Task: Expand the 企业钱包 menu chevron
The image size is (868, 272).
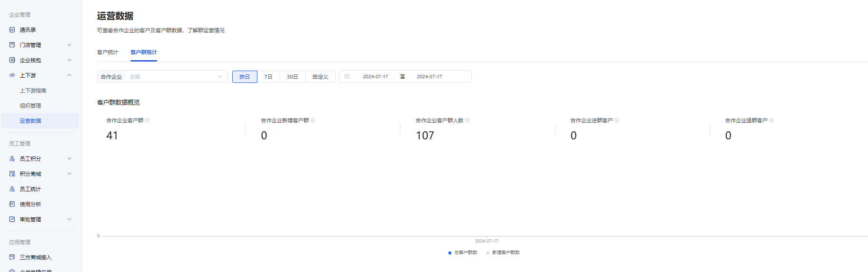Action: coord(70,60)
